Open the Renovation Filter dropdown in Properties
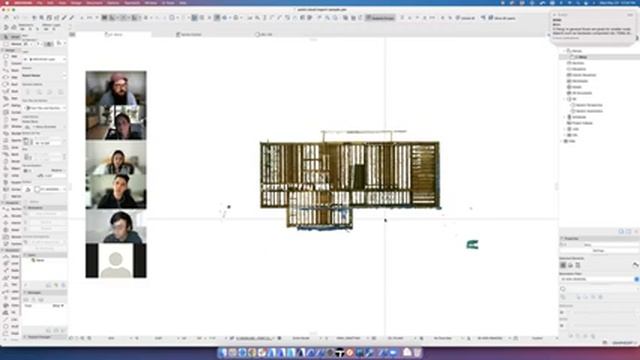 [x=598, y=279]
